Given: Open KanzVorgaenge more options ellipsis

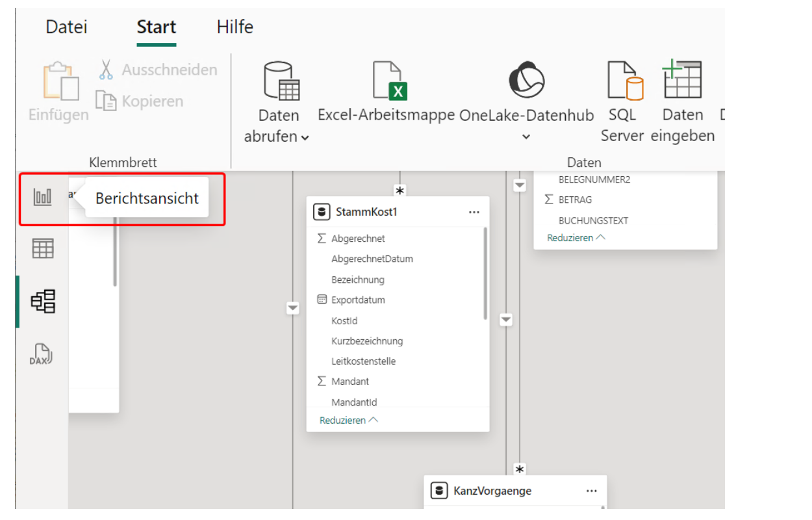Looking at the screenshot, I should coord(591,491).
